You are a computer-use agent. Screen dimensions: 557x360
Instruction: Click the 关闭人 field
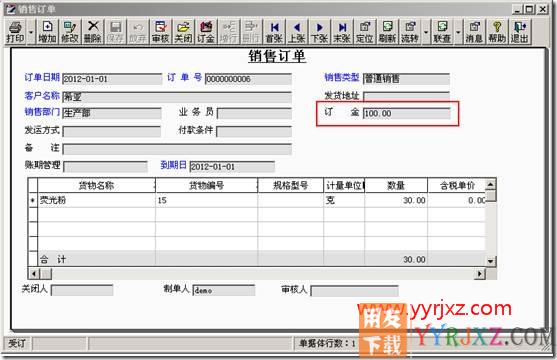coord(82,290)
